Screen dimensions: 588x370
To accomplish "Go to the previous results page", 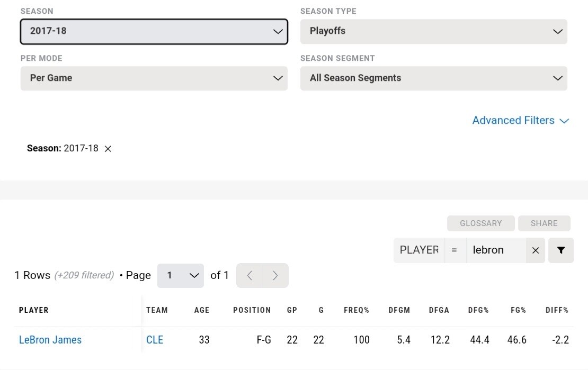I will pos(250,275).
